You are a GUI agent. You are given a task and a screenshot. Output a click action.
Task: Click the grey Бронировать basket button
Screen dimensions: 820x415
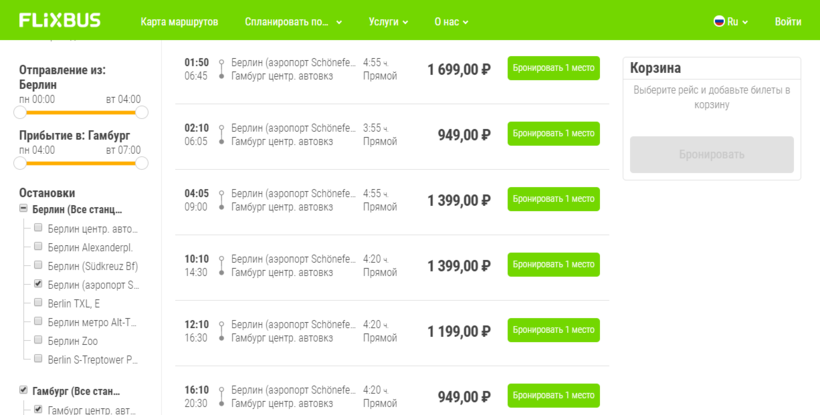[x=712, y=155]
